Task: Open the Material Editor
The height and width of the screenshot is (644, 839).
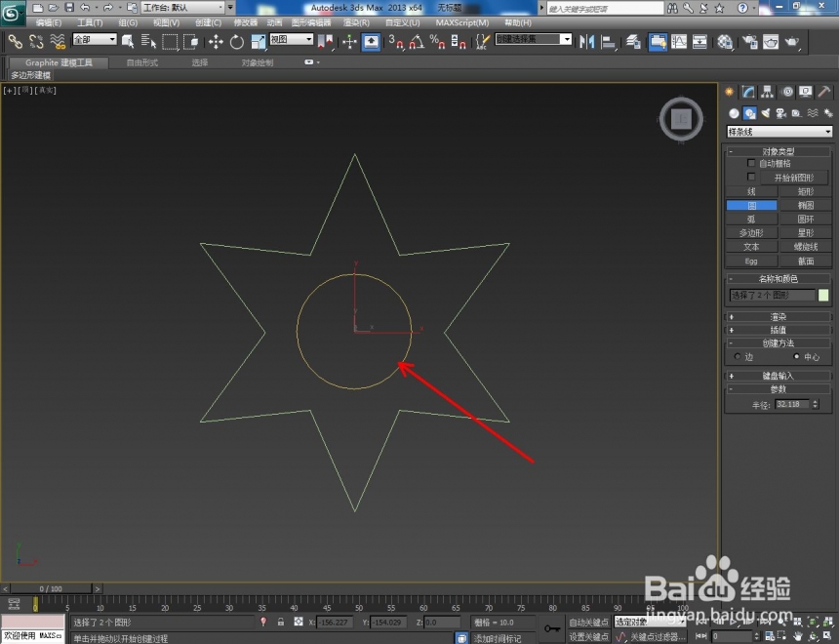Action: [725, 41]
